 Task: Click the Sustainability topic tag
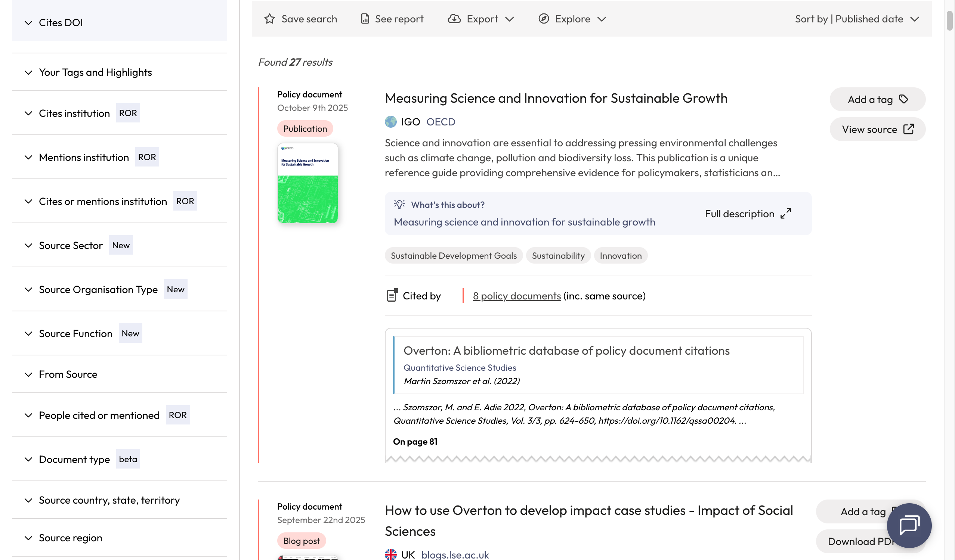point(558,256)
